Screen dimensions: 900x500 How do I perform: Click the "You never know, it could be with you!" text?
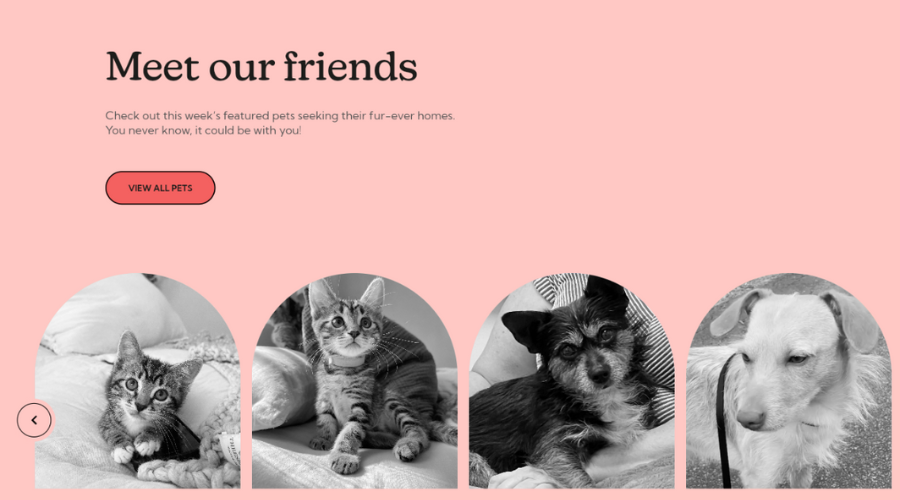click(x=203, y=130)
